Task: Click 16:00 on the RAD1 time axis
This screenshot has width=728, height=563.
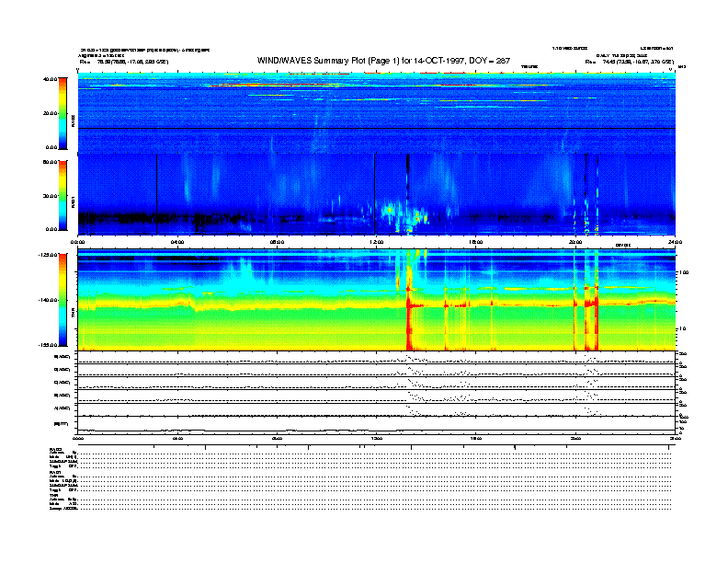Action: click(x=475, y=242)
